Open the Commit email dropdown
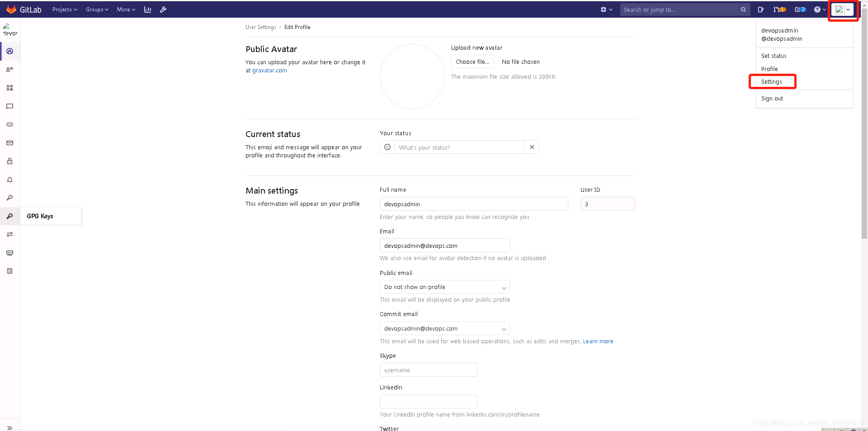 (445, 329)
